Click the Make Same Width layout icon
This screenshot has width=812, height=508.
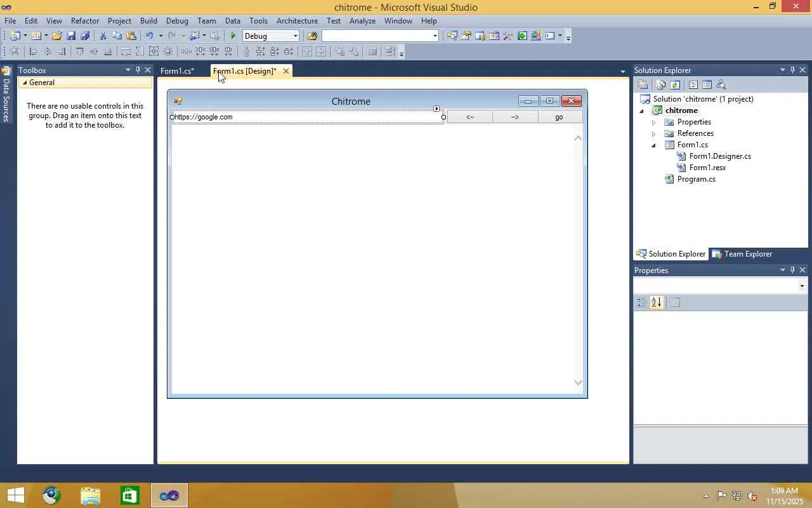coord(126,51)
